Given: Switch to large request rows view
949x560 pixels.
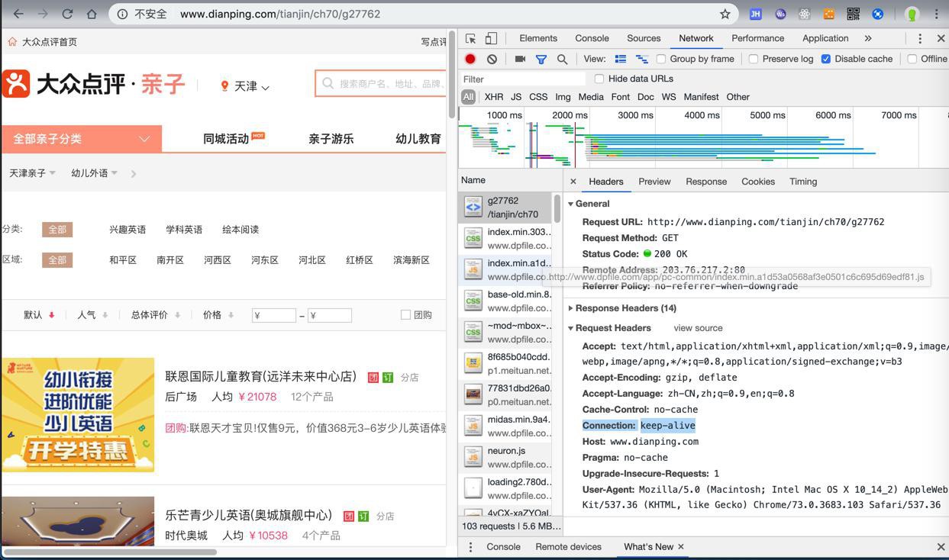Looking at the screenshot, I should 621,59.
